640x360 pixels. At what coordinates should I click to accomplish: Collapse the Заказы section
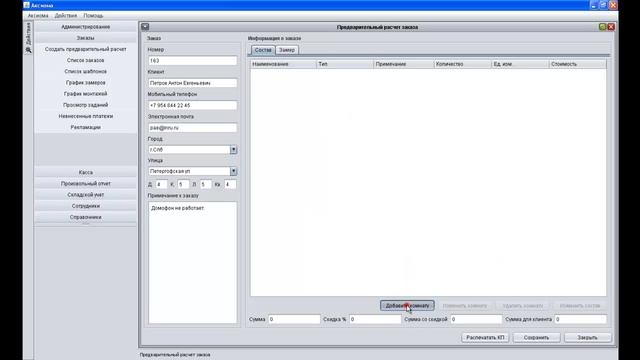(x=86, y=38)
